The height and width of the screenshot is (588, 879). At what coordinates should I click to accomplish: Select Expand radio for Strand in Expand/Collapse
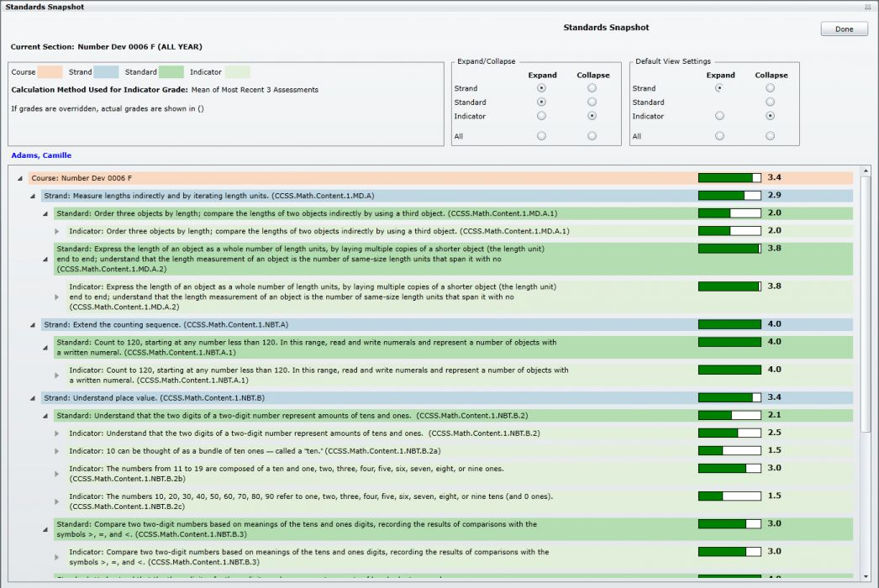[541, 88]
